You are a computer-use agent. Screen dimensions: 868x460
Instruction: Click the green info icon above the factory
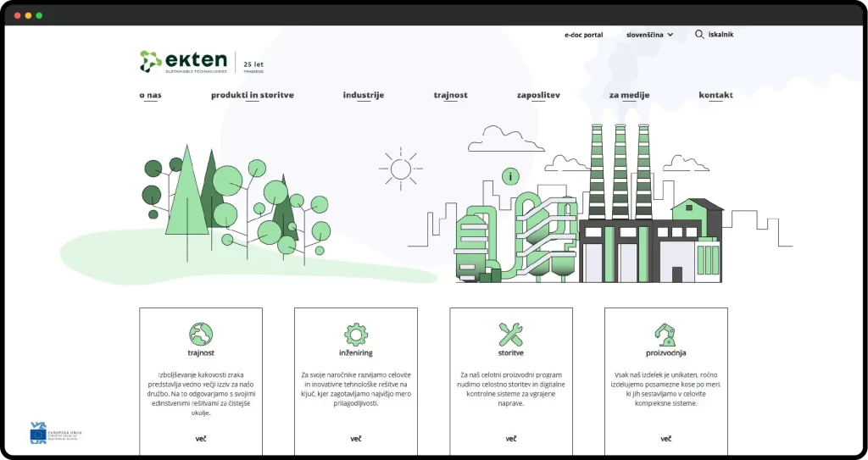(509, 176)
